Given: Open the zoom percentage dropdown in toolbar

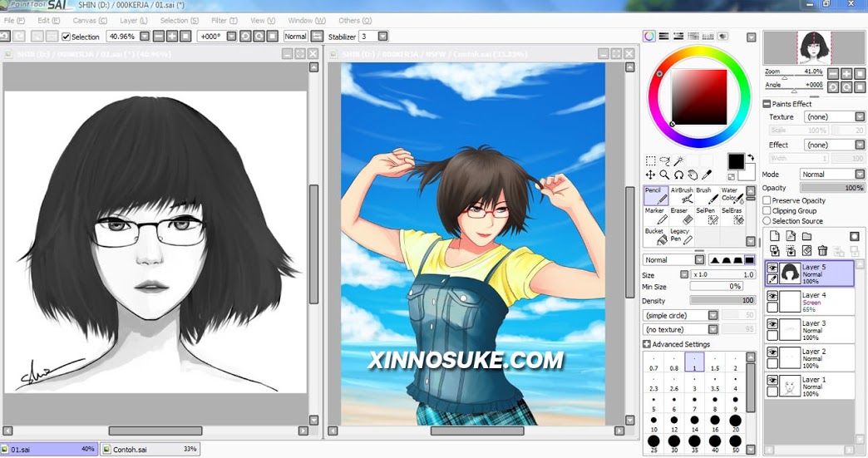Looking at the screenshot, I should coord(145,37).
